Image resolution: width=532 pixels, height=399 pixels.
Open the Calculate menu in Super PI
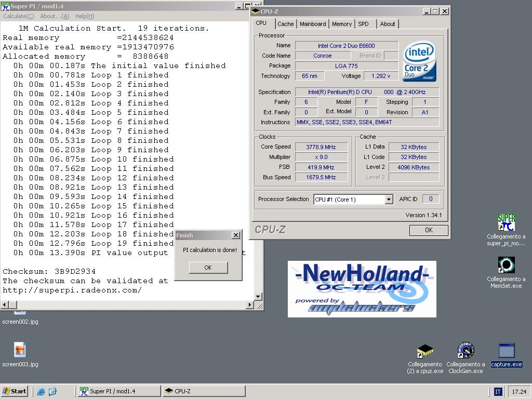19,16
